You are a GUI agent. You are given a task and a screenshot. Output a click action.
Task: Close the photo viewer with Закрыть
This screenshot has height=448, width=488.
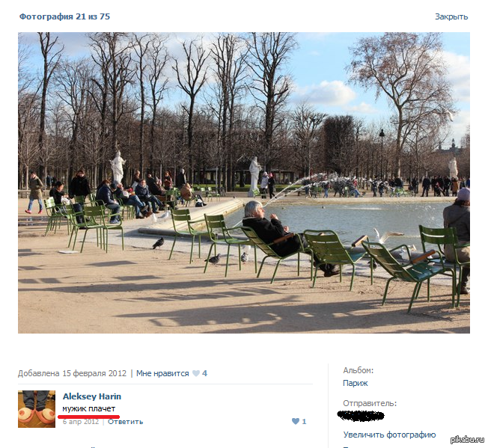tap(451, 16)
